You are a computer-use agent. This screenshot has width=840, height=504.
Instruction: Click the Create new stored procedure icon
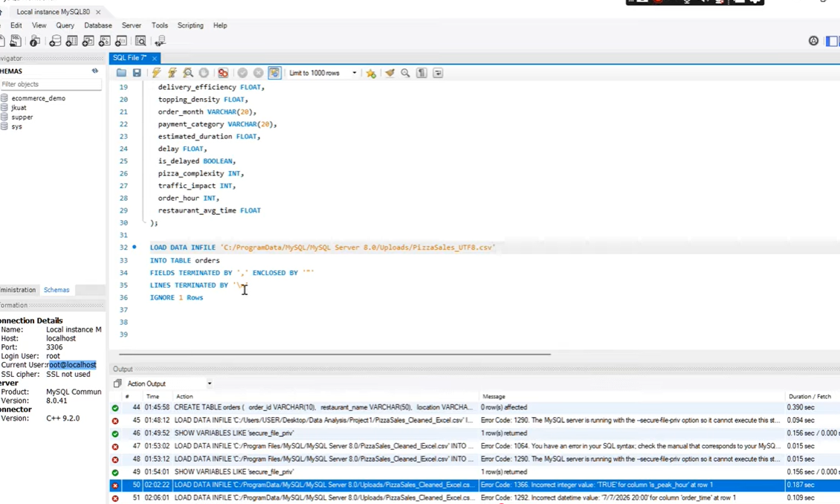pos(105,41)
